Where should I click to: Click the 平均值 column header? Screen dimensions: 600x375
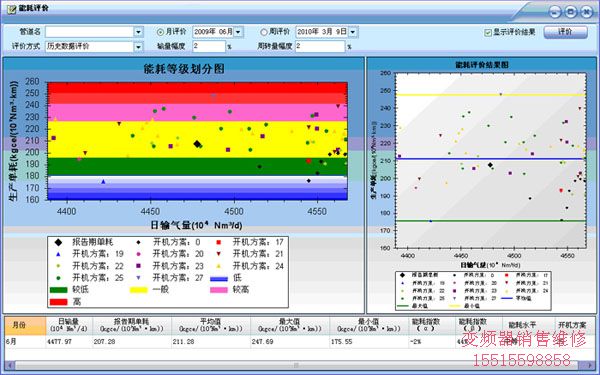(210, 326)
